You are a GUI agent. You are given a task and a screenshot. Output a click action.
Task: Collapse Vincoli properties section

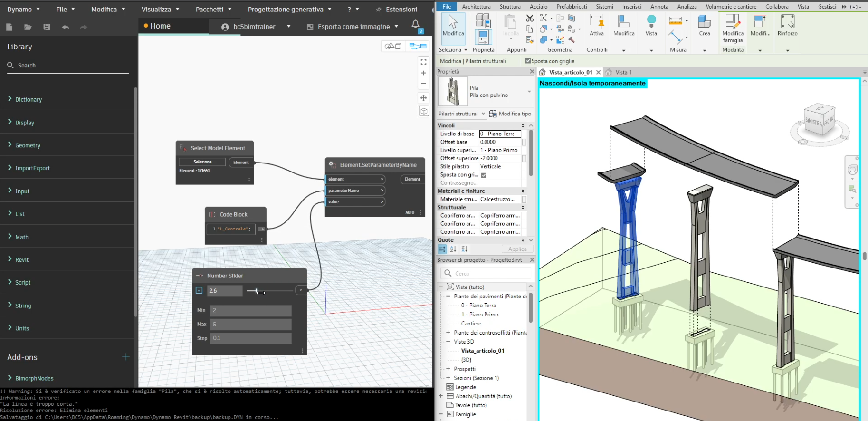click(523, 125)
